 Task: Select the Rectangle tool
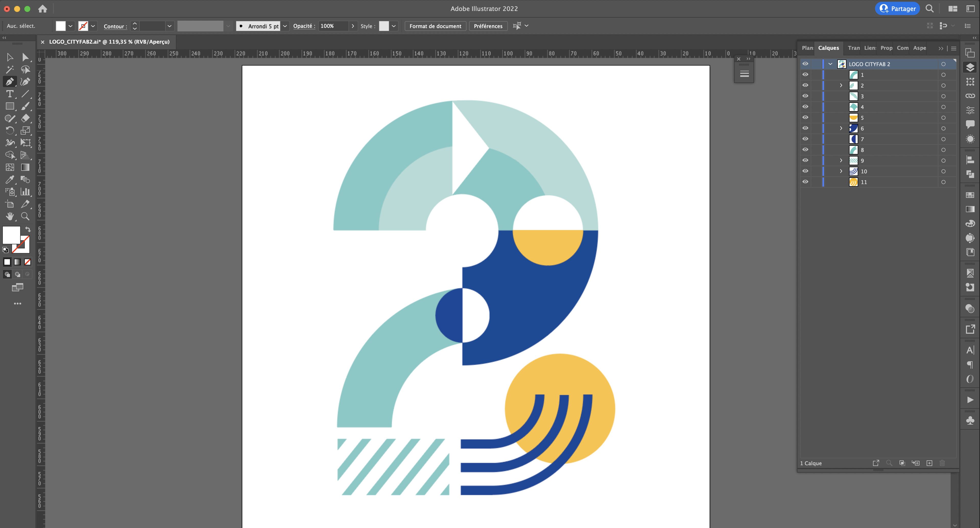pos(10,106)
